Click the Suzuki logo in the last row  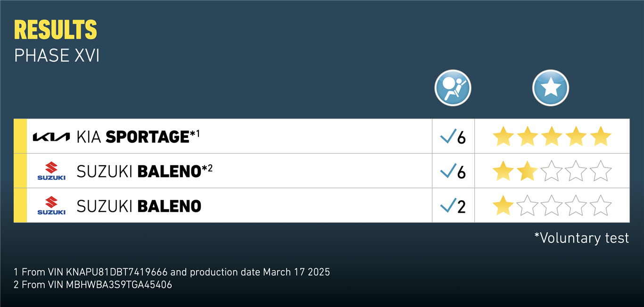(x=51, y=206)
